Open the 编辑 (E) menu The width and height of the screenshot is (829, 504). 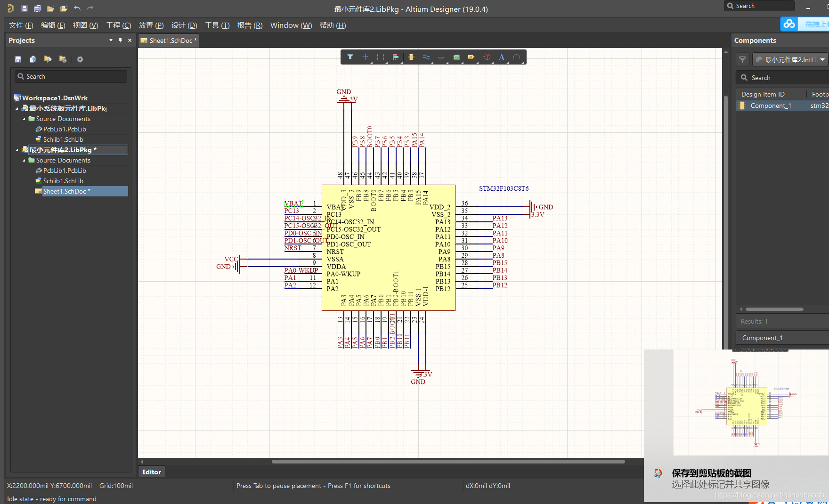tap(53, 25)
